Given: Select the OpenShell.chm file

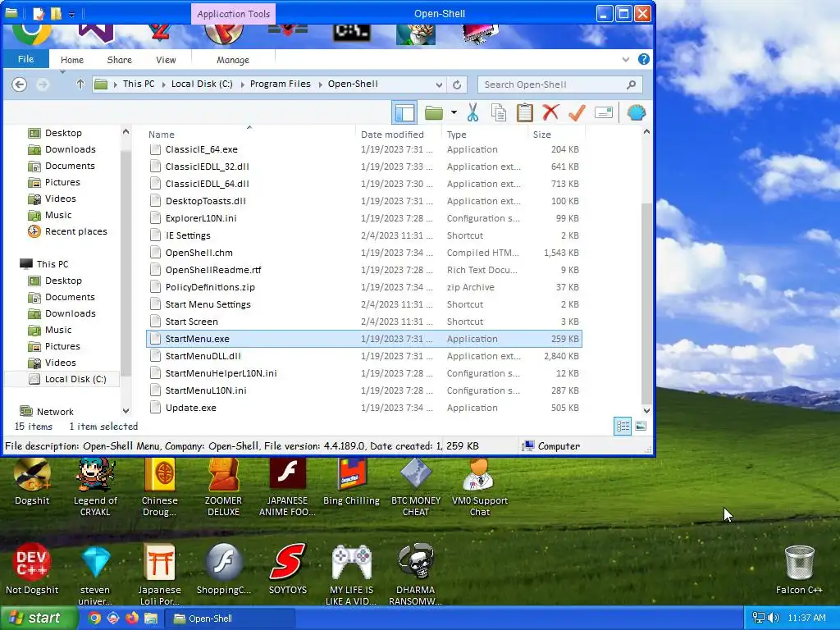Looking at the screenshot, I should point(364,253).
